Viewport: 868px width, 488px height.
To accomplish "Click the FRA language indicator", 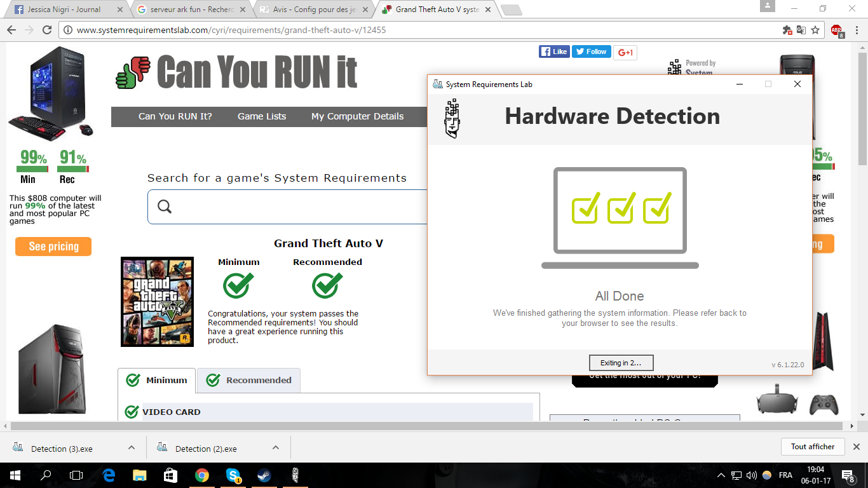I will click(x=785, y=475).
